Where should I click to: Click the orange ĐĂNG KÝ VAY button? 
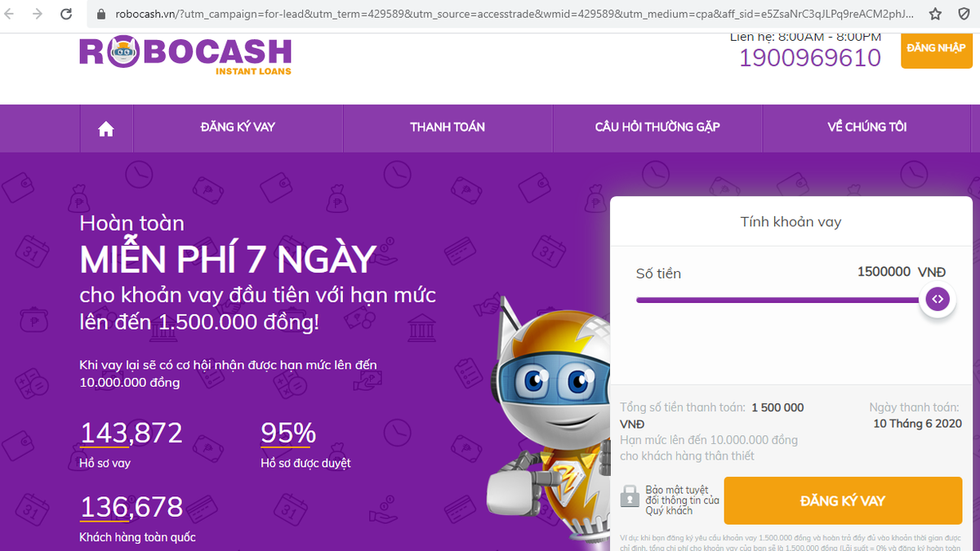tap(843, 500)
